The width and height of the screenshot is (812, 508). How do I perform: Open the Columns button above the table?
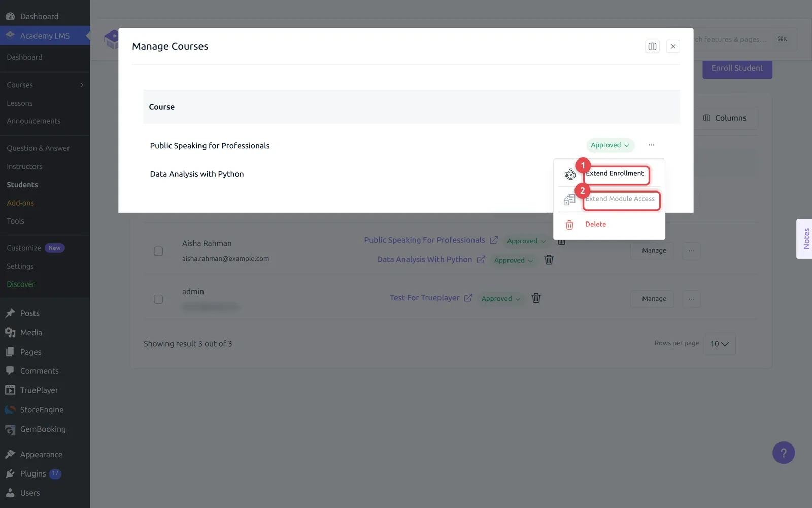725,118
